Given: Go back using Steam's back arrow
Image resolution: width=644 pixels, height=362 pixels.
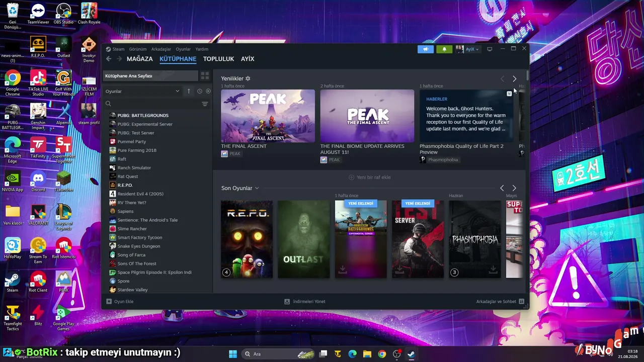Looking at the screenshot, I should (x=109, y=59).
